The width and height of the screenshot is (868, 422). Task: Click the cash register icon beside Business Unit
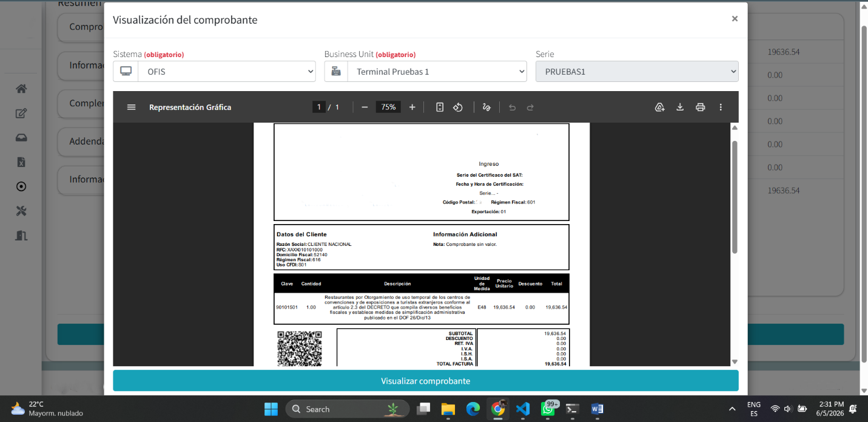pyautogui.click(x=336, y=71)
